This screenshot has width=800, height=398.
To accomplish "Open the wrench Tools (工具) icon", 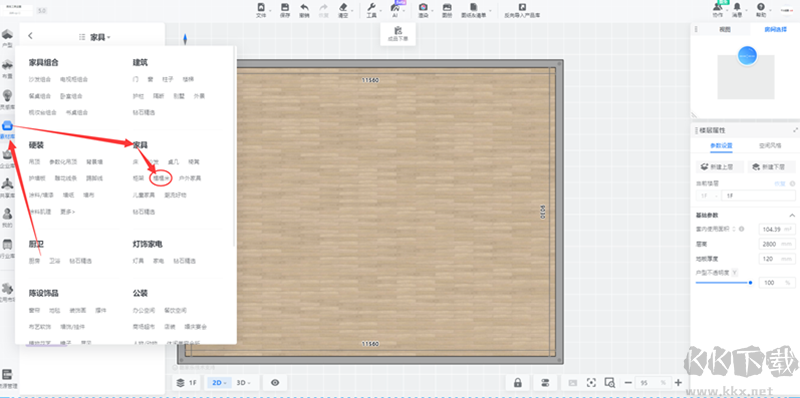I will click(x=371, y=8).
